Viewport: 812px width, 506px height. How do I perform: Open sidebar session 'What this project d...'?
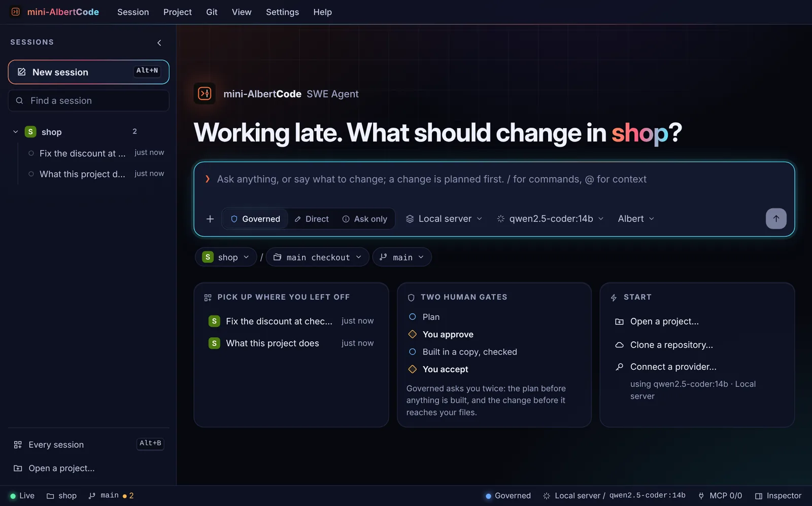coord(96,174)
